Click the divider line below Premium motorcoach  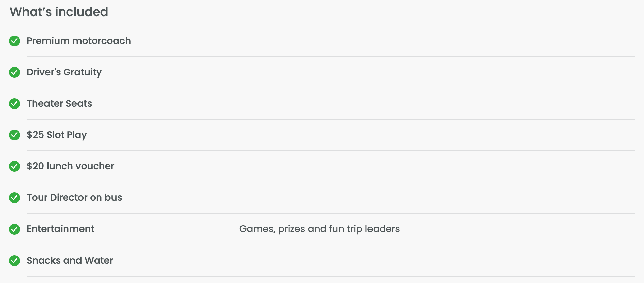[330, 57]
